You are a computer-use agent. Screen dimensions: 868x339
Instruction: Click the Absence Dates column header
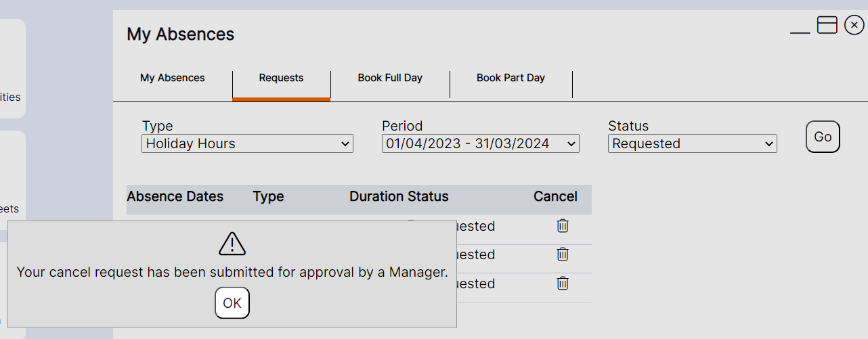(x=175, y=196)
